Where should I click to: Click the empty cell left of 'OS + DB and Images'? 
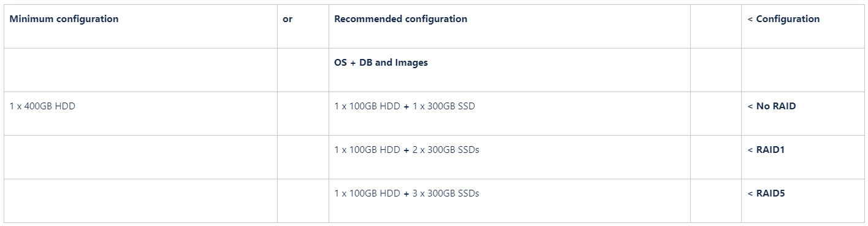coord(303,70)
